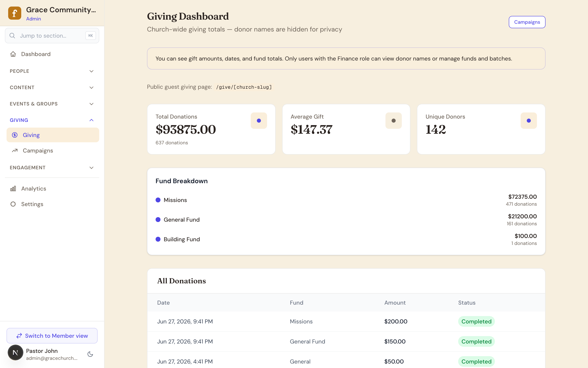Click the Admin role label under church name
Viewport: 588px width, 368px height.
point(33,19)
